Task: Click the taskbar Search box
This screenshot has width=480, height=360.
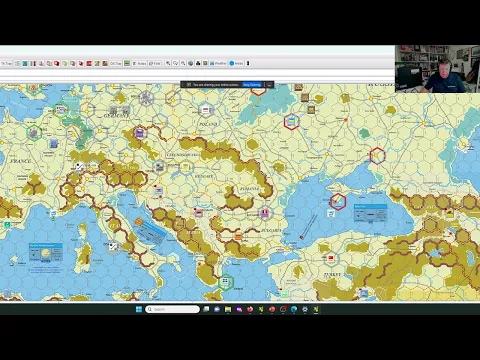Action: (172, 309)
